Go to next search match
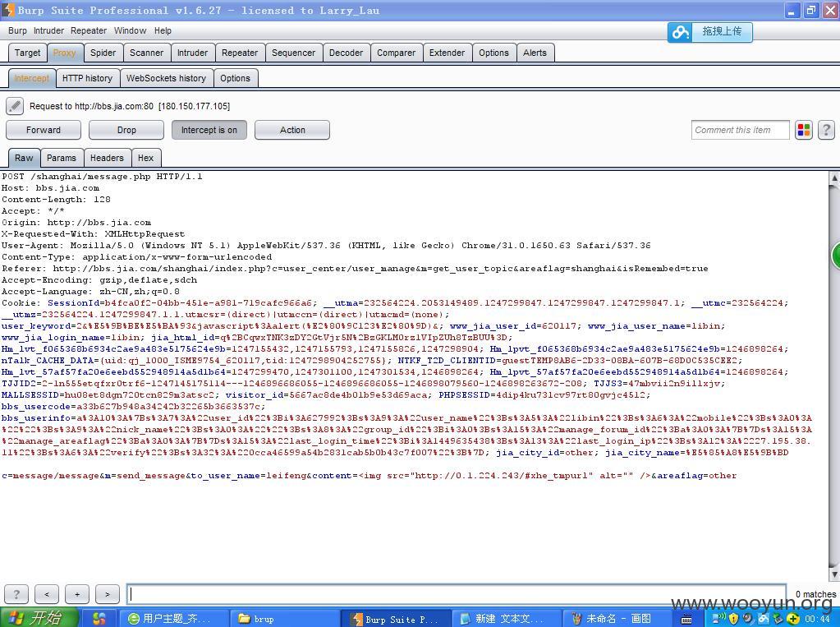 click(107, 594)
